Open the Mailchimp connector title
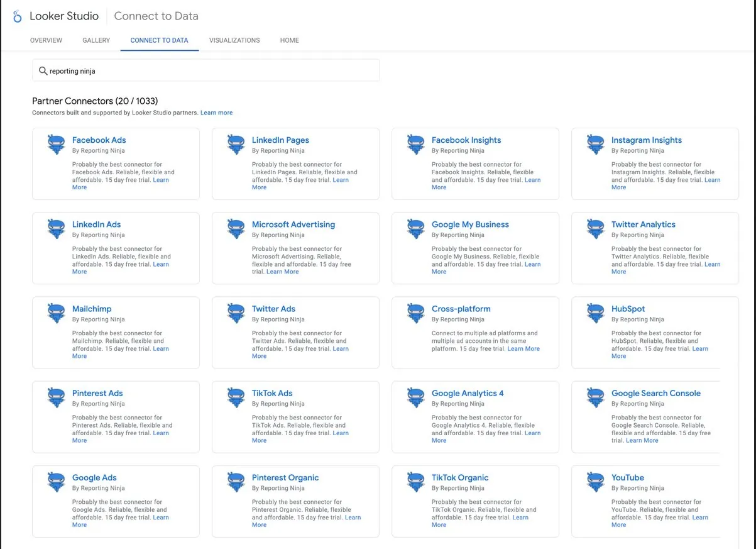 click(92, 309)
